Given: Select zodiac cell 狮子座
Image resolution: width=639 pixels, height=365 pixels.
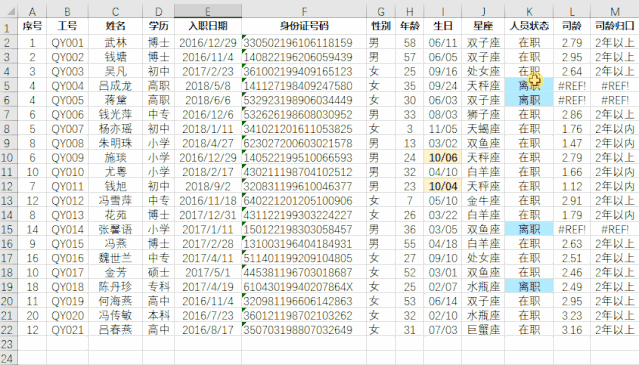Looking at the screenshot, I should tap(483, 114).
